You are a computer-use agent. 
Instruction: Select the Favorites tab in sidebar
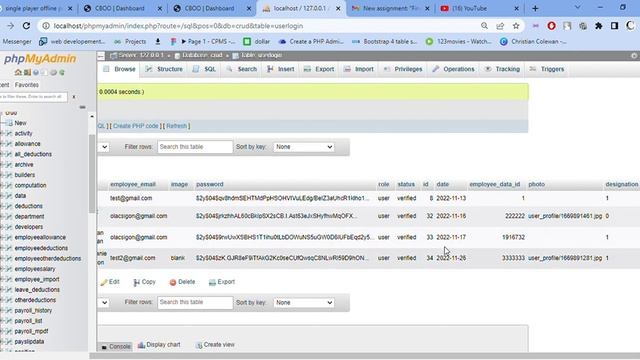27,85
